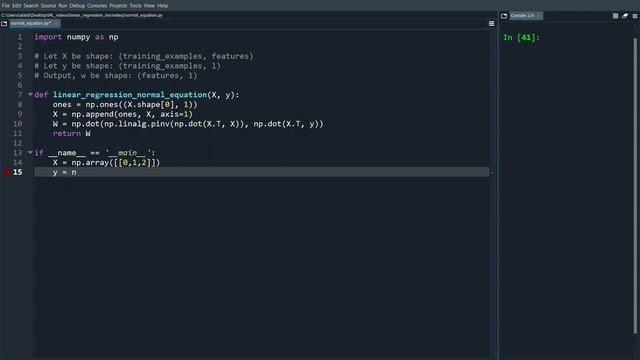This screenshot has width=640, height=360.
Task: Click the comment '# Let y be shape' line
Action: pos(127,66)
